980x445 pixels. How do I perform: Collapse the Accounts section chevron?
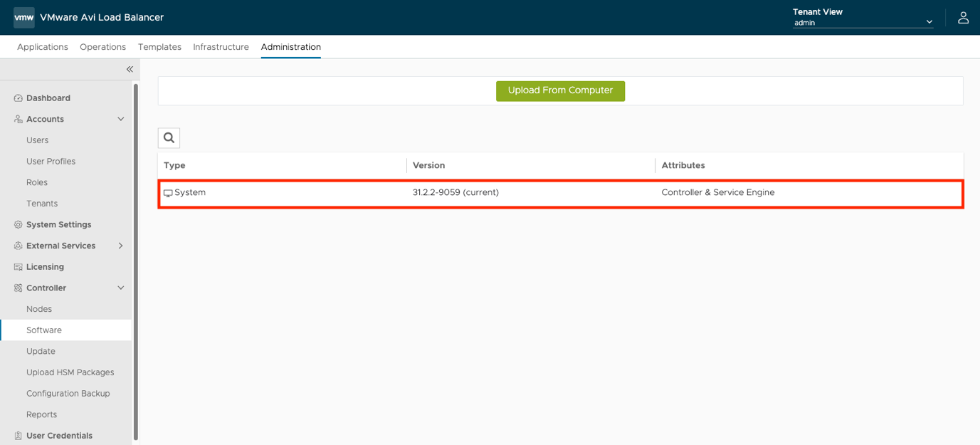tap(121, 119)
